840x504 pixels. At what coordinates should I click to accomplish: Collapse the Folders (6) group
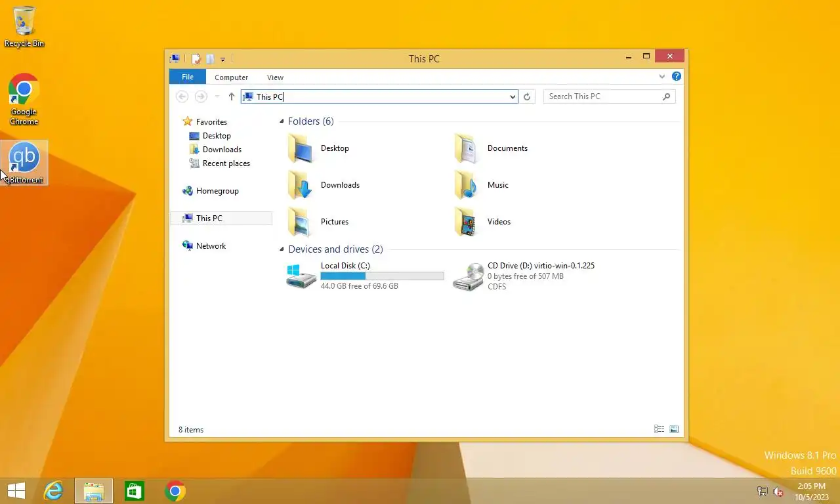pos(282,121)
